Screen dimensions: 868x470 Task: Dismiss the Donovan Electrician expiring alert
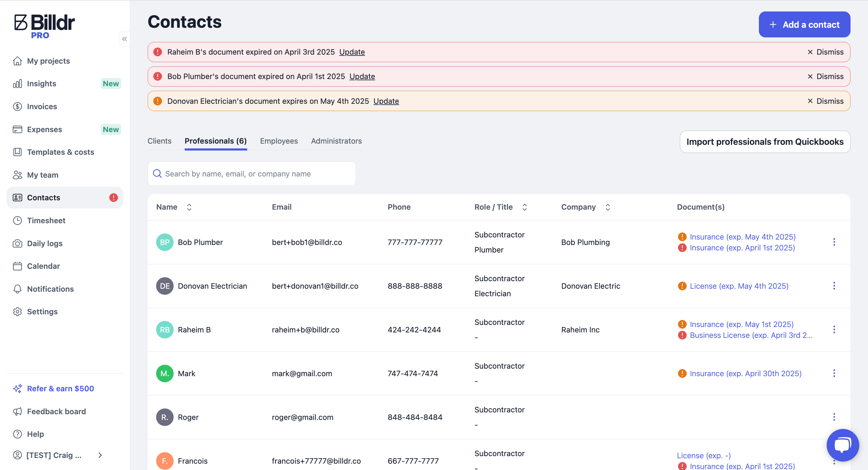click(x=826, y=101)
